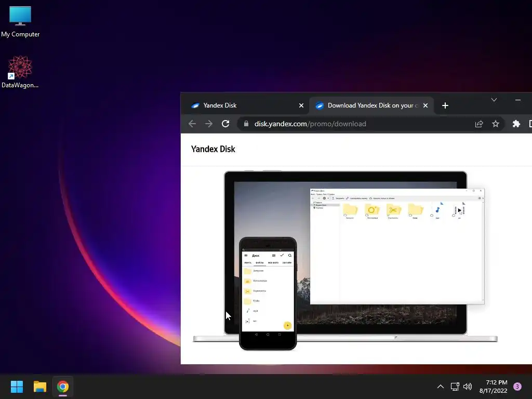View site info via the lock icon
The image size is (532, 399).
pyautogui.click(x=246, y=124)
